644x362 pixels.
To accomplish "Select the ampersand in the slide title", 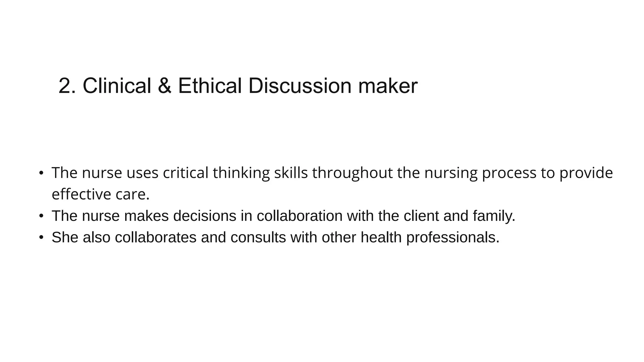I will [x=164, y=86].
